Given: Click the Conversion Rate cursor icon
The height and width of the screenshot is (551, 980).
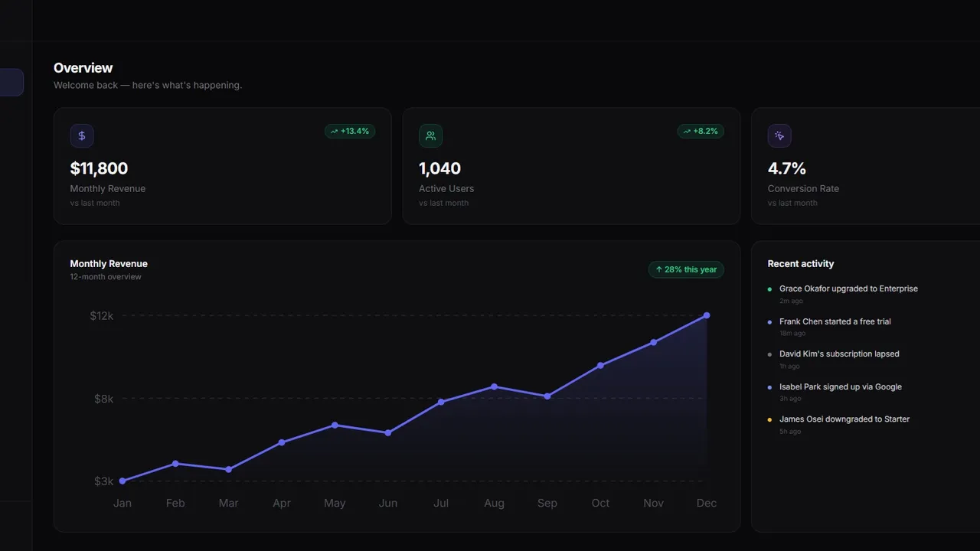Looking at the screenshot, I should [x=779, y=136].
